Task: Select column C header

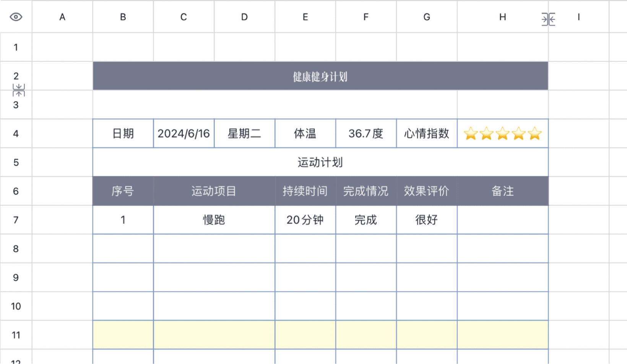Action: click(x=184, y=17)
